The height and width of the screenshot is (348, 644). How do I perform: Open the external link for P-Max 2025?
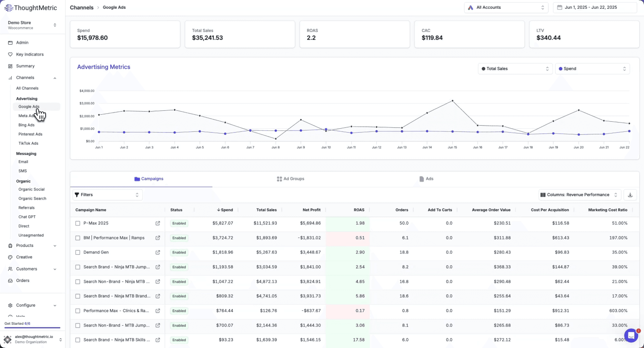(158, 223)
